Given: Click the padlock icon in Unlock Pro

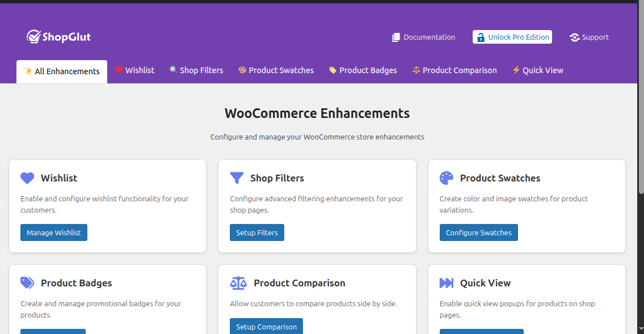Looking at the screenshot, I should (481, 37).
